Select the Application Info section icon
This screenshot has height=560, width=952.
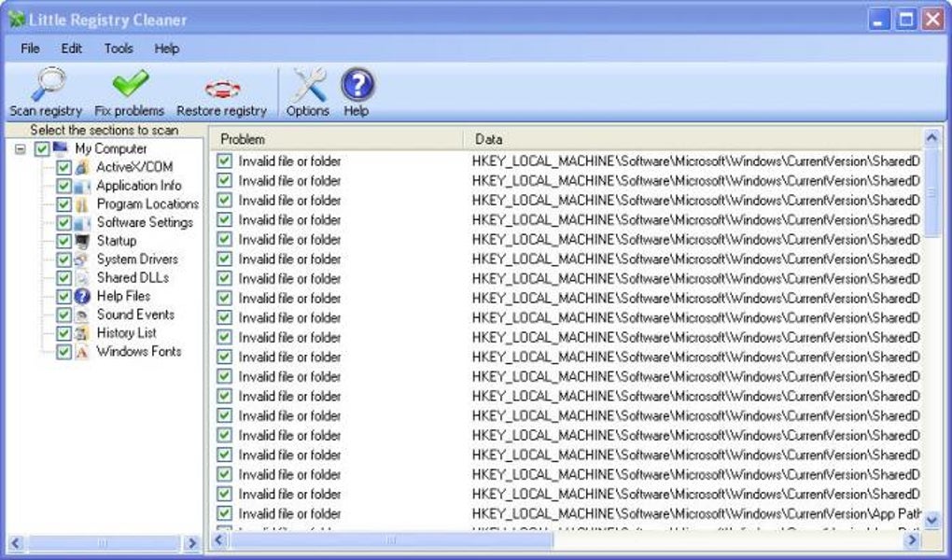coord(82,186)
